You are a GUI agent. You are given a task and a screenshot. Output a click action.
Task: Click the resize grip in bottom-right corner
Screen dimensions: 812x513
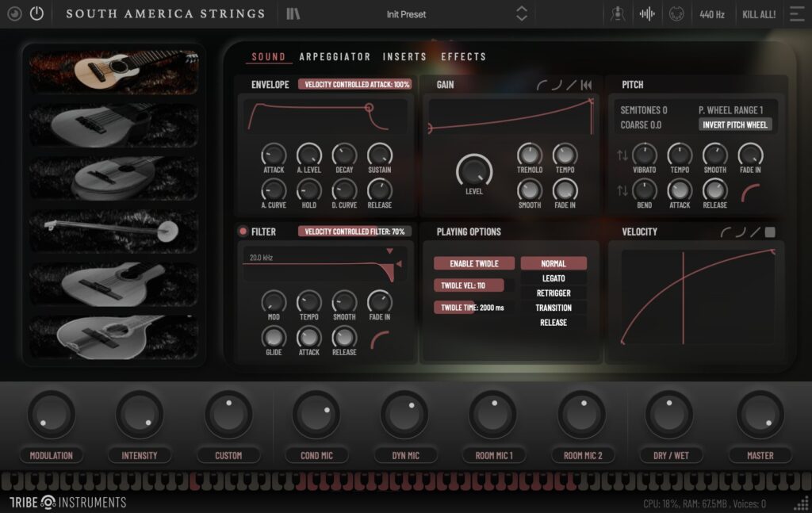802,503
